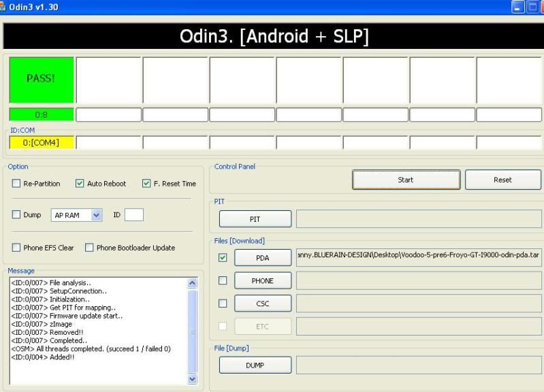Viewport: 544px width, 392px height.
Task: Toggle the F. Reset Time checkbox
Action: pyautogui.click(x=146, y=183)
